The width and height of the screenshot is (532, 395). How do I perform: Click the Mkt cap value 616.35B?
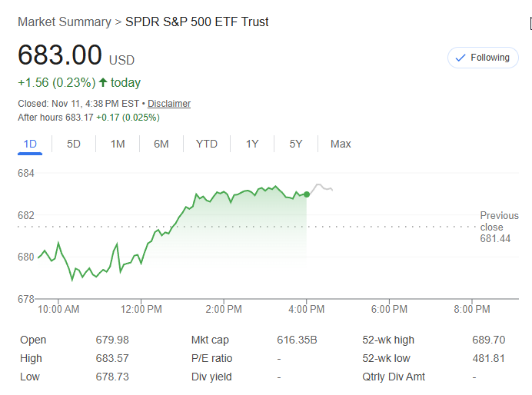(x=297, y=340)
